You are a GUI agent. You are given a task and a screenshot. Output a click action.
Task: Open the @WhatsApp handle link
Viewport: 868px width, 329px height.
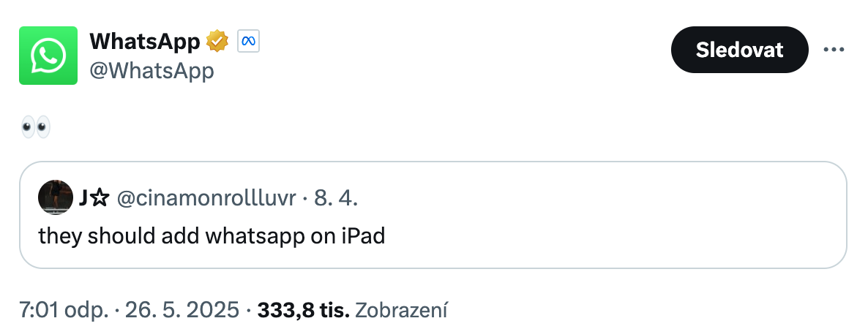pyautogui.click(x=151, y=71)
